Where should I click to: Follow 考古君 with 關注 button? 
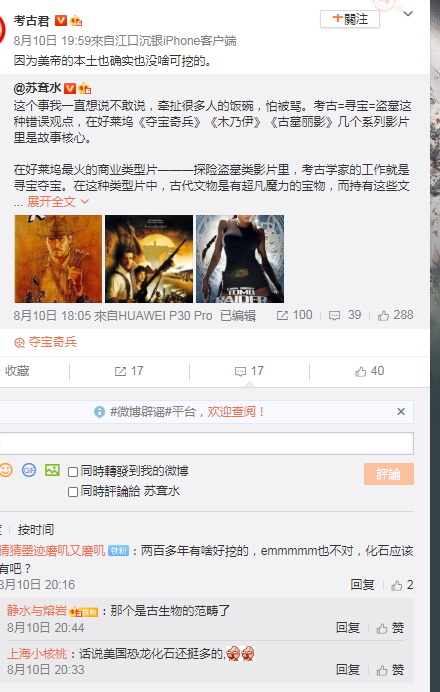(350, 19)
